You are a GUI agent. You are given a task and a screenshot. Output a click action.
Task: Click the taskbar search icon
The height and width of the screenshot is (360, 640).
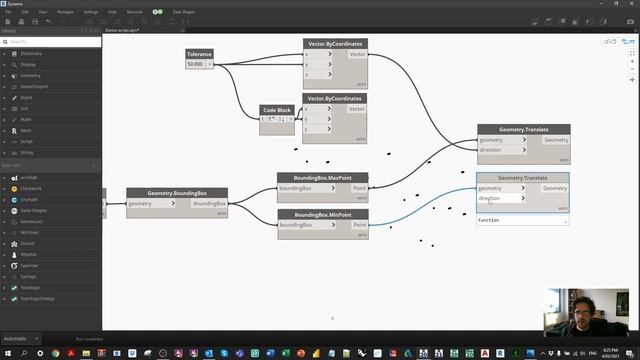coord(24,353)
